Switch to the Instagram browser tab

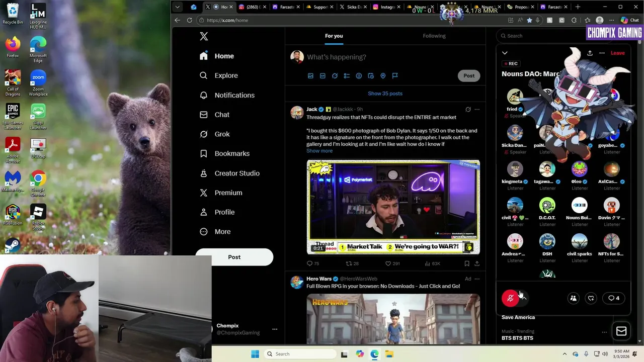point(386,7)
